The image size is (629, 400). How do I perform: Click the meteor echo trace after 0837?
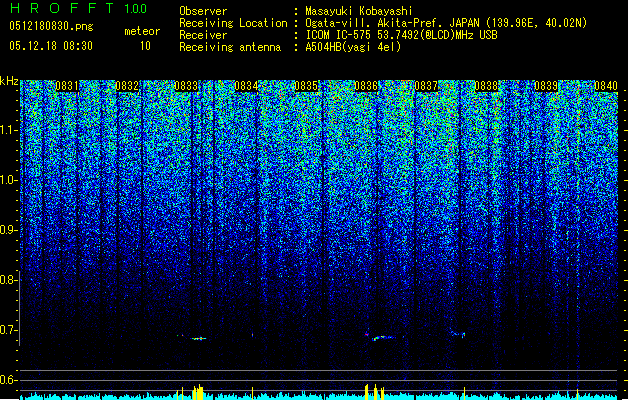pyautogui.click(x=457, y=333)
